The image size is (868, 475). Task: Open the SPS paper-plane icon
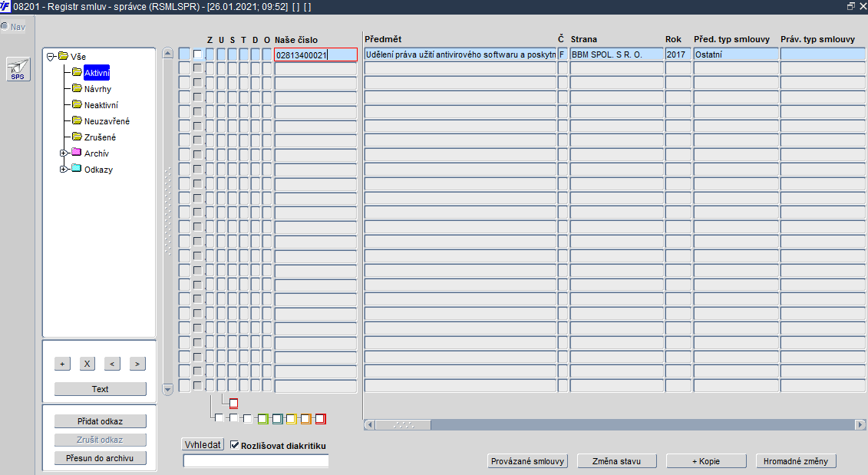pyautogui.click(x=18, y=69)
